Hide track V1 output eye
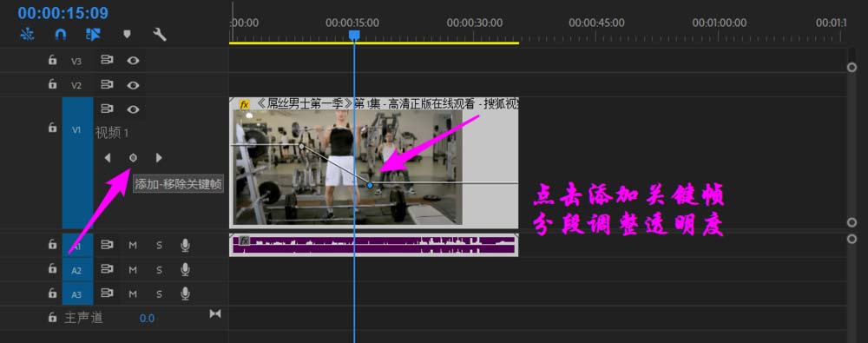Image resolution: width=868 pixels, height=343 pixels. coord(133,109)
